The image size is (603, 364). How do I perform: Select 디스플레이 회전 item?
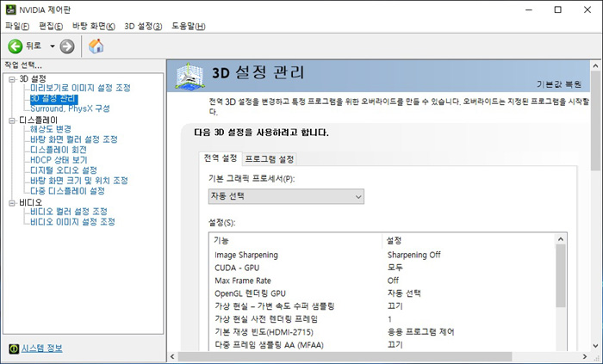click(x=59, y=150)
